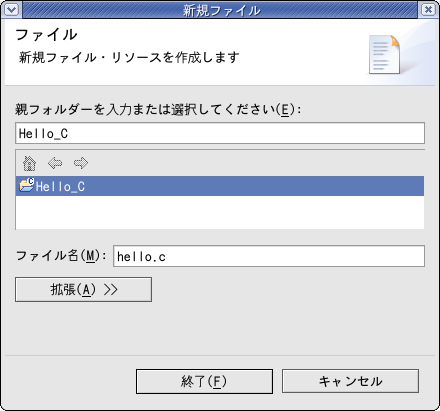Select the Hello_C project in folder tree

pyautogui.click(x=220, y=186)
